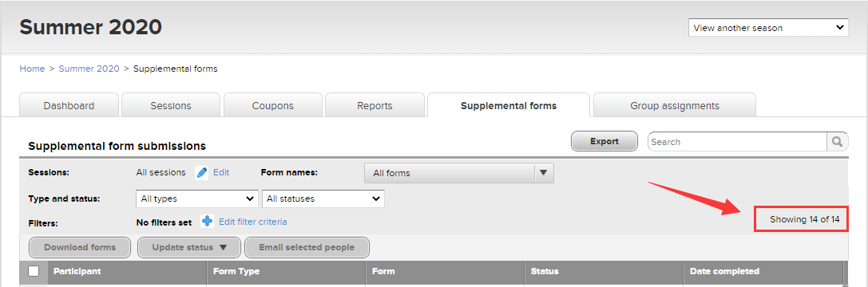Go to the Coupons tab

(x=273, y=105)
